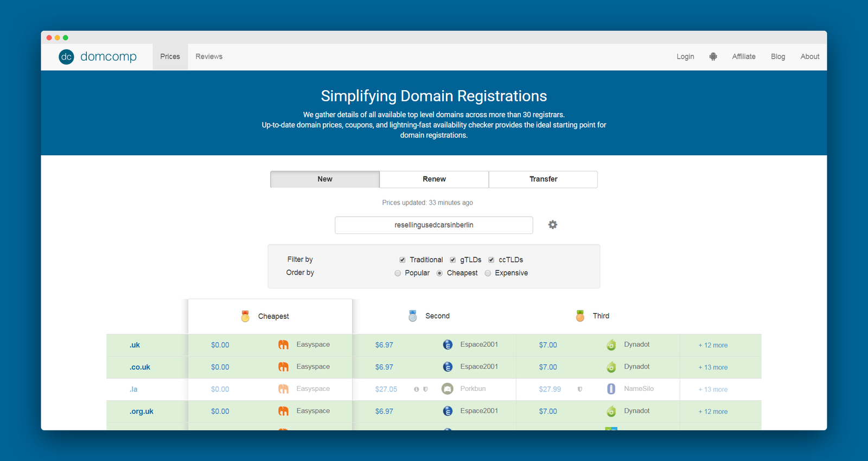Expand + 13 more in .la row
868x461 pixels.
click(713, 389)
